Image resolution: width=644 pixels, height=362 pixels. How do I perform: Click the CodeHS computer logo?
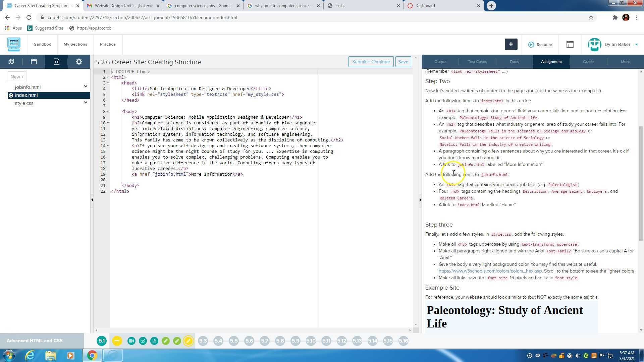14,44
